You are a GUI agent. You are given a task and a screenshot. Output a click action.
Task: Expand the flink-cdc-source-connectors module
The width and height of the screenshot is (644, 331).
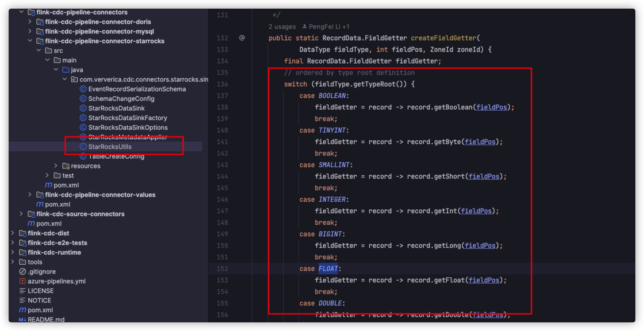point(21,214)
